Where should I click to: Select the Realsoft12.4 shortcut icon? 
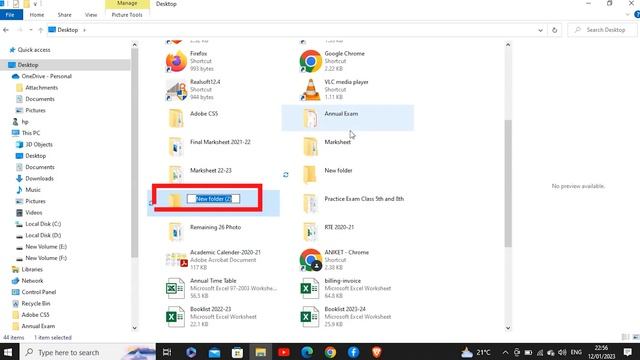coord(176,90)
